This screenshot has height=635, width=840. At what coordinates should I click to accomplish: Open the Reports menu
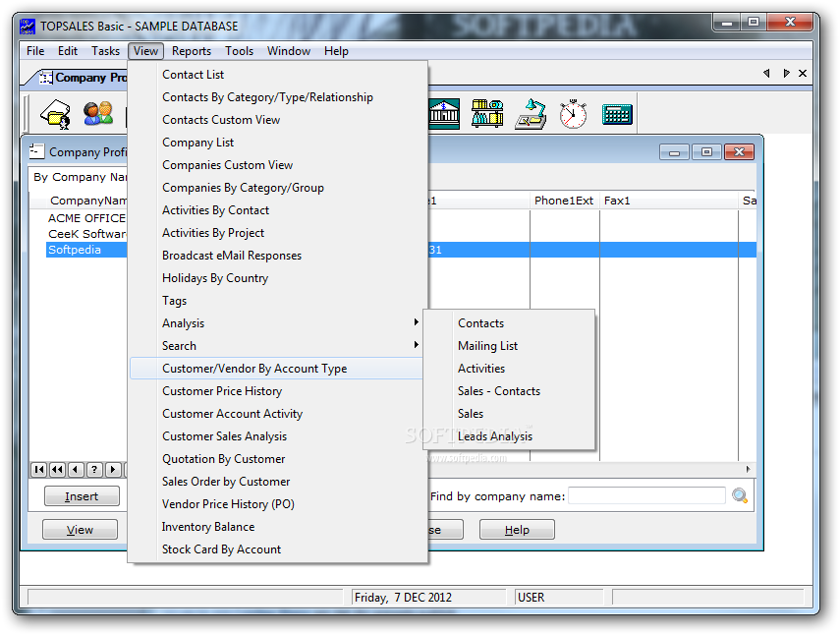click(x=192, y=51)
